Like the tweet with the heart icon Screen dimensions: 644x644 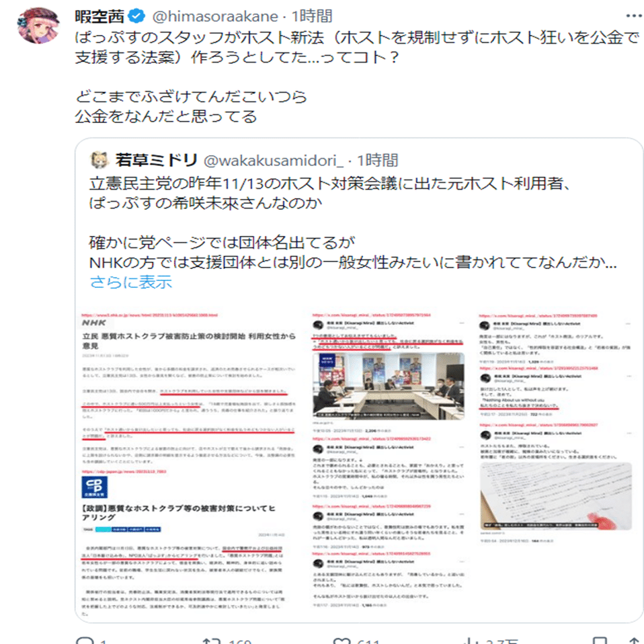(x=340, y=641)
